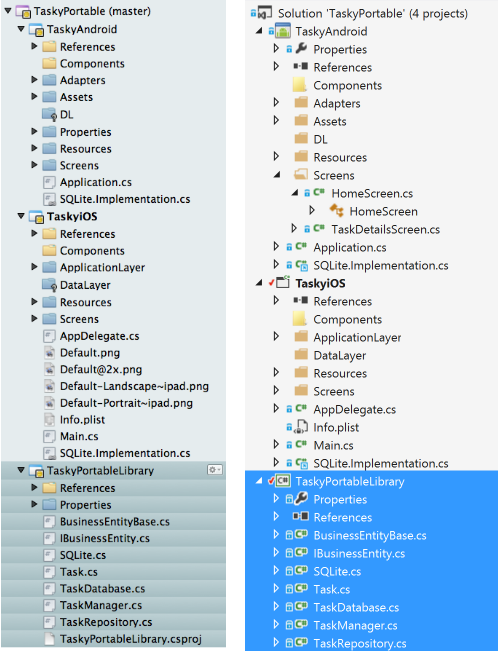Click the DL linked folder icon in left panel

click(50, 114)
